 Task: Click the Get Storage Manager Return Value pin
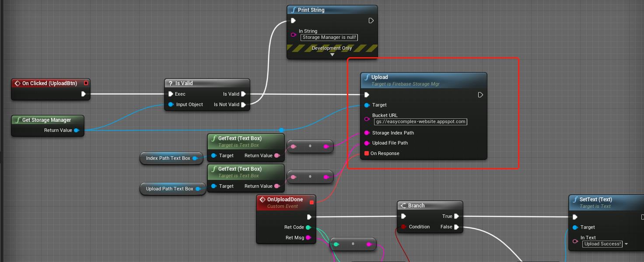point(77,130)
